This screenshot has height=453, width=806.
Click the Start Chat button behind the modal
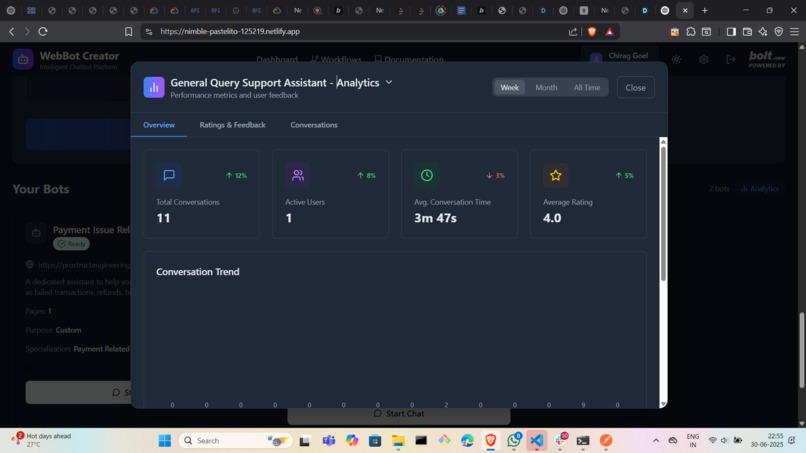(398, 414)
